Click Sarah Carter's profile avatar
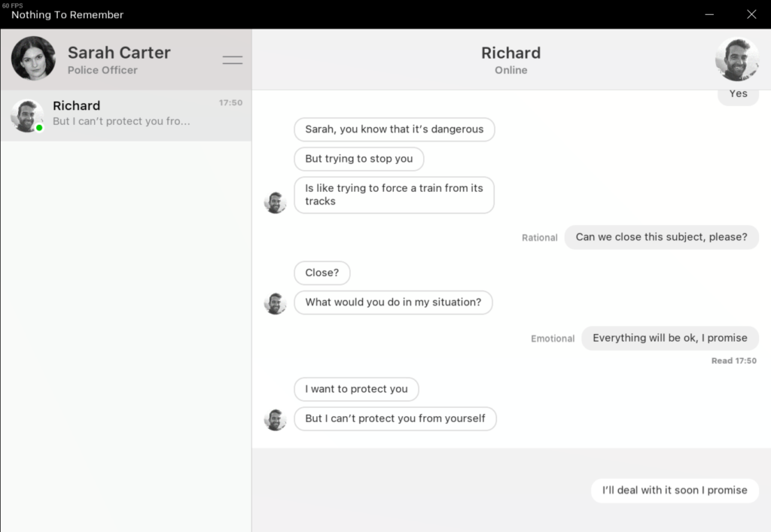 [33, 58]
